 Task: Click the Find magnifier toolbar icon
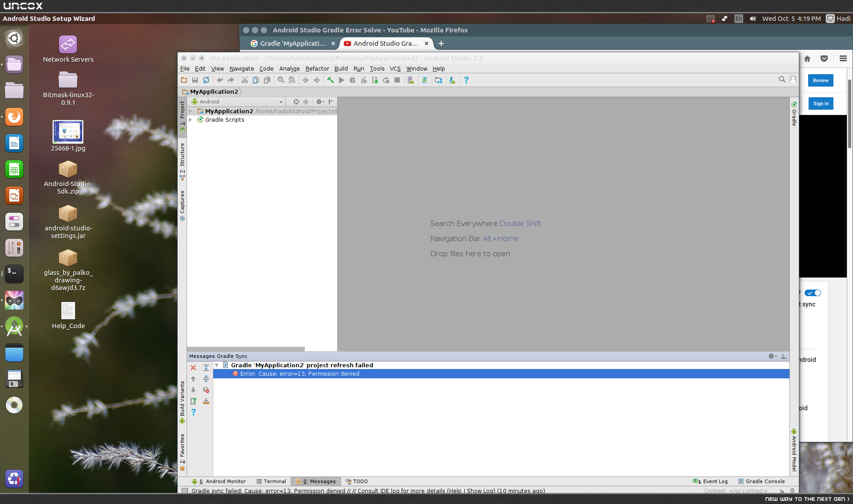tap(281, 80)
